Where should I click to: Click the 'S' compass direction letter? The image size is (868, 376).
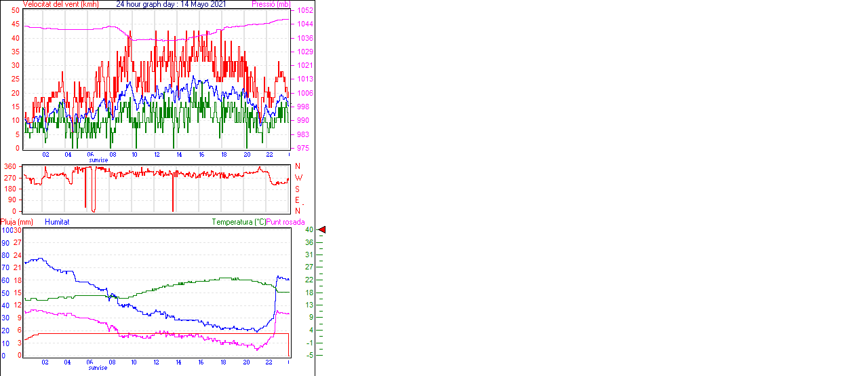coord(297,189)
